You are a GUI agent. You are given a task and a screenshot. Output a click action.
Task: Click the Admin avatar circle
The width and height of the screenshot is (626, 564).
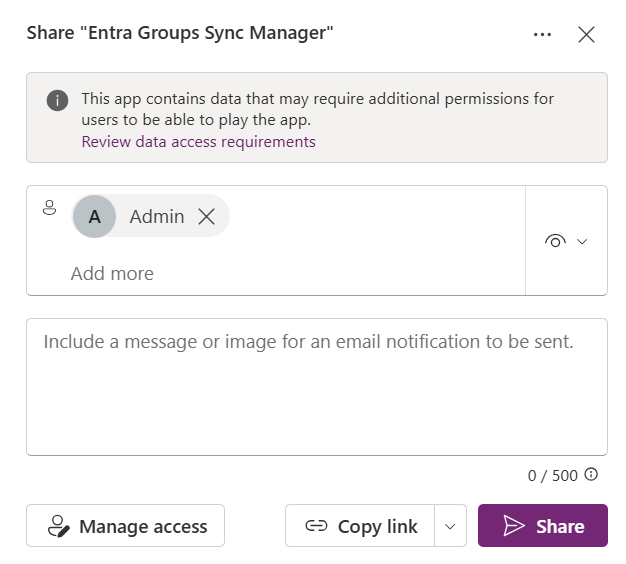click(x=94, y=216)
